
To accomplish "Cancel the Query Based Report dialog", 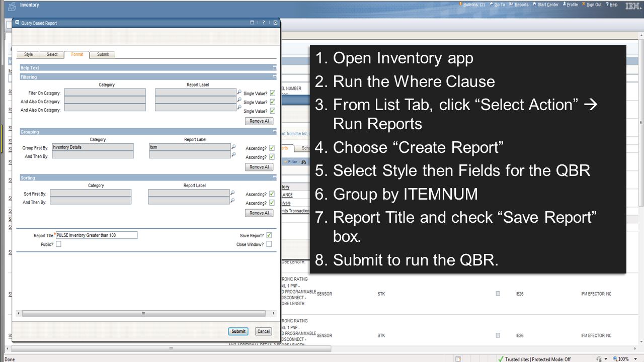I will pyautogui.click(x=263, y=331).
